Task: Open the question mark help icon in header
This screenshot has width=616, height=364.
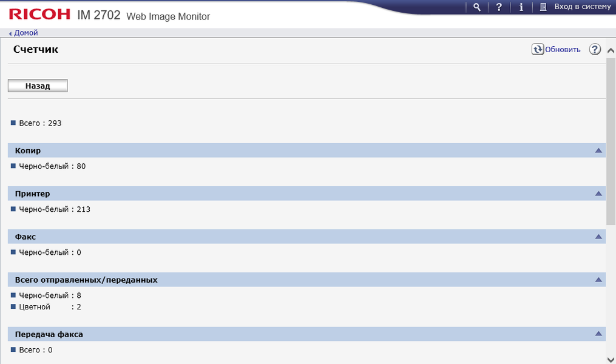Action: click(499, 7)
